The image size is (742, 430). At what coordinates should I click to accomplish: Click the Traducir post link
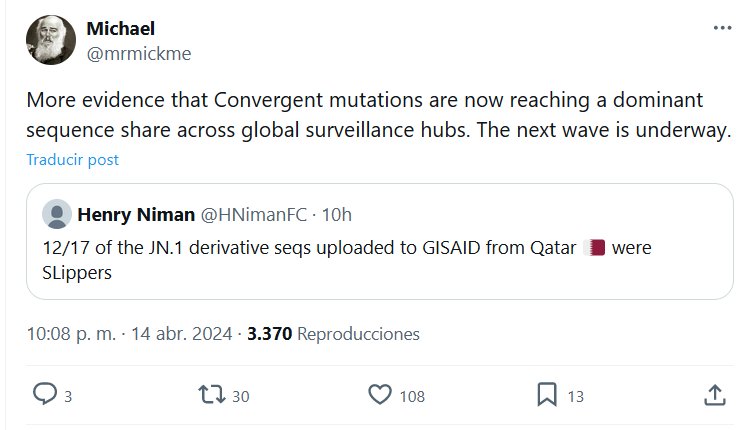pyautogui.click(x=72, y=159)
